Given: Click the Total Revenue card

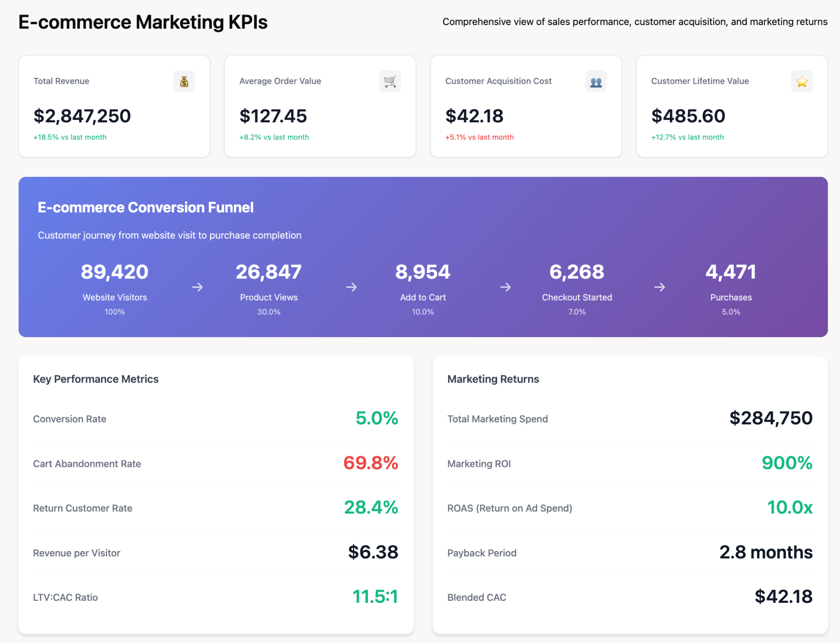Looking at the screenshot, I should click(x=114, y=107).
